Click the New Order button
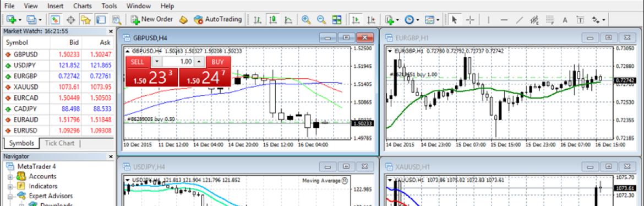644x206 pixels. 151,19
